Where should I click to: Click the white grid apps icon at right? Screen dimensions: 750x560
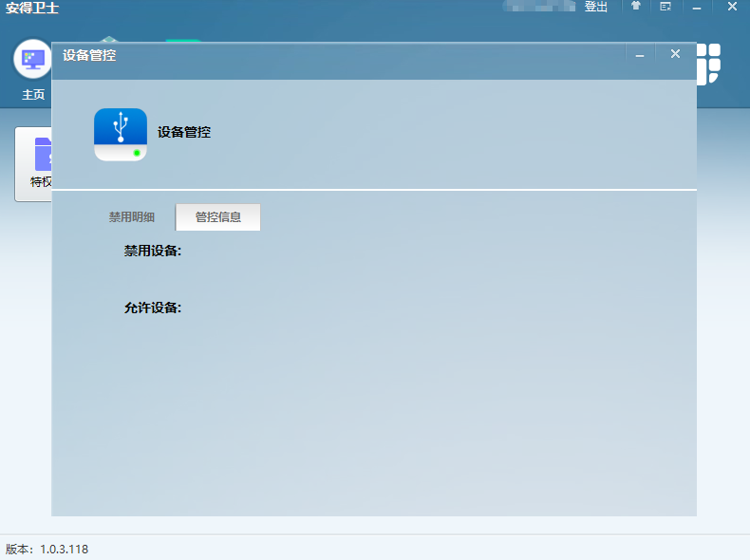(709, 64)
